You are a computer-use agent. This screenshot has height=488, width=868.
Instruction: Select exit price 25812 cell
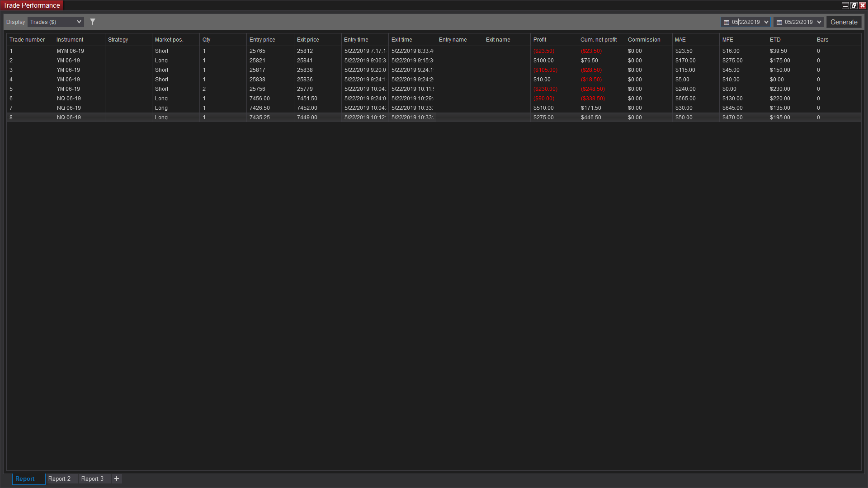(317, 51)
